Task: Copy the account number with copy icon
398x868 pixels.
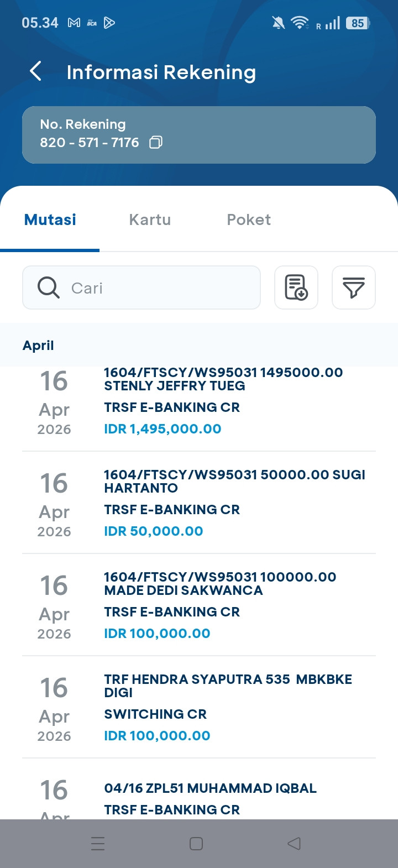Action: [x=156, y=143]
